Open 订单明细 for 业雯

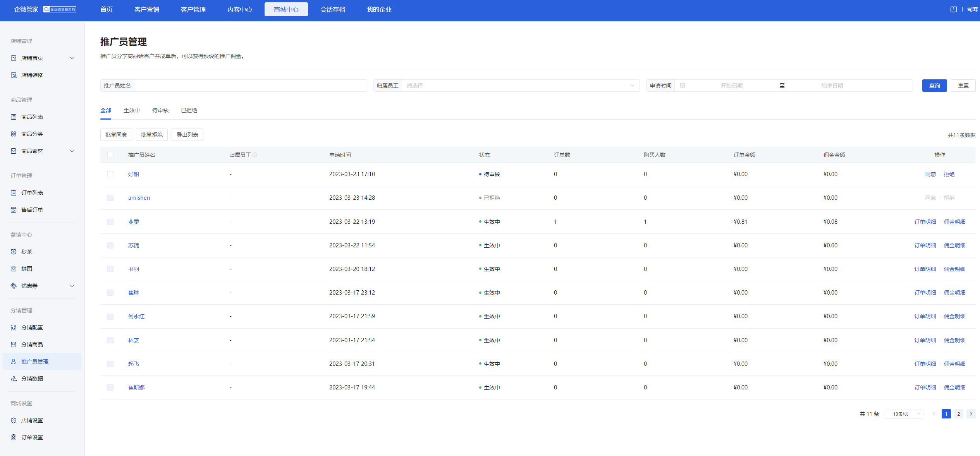pyautogui.click(x=925, y=222)
